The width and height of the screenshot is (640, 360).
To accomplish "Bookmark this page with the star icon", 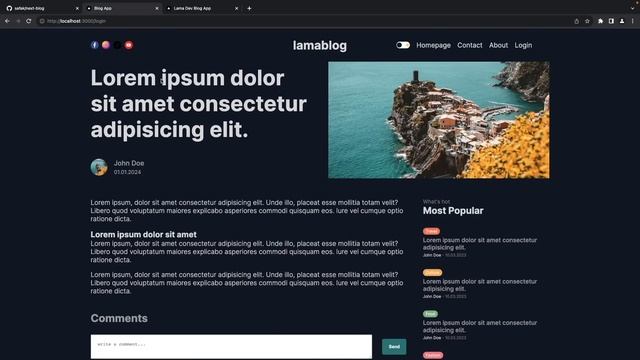I will [587, 21].
